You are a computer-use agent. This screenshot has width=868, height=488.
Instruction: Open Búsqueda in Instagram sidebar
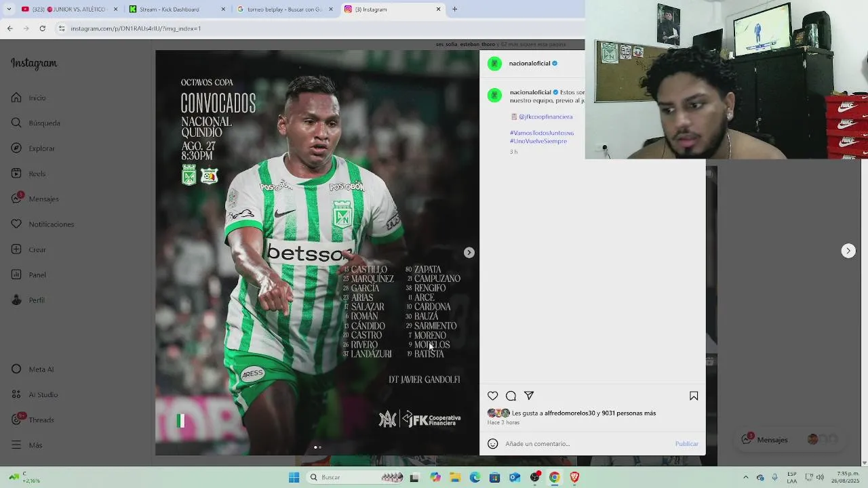[35, 123]
